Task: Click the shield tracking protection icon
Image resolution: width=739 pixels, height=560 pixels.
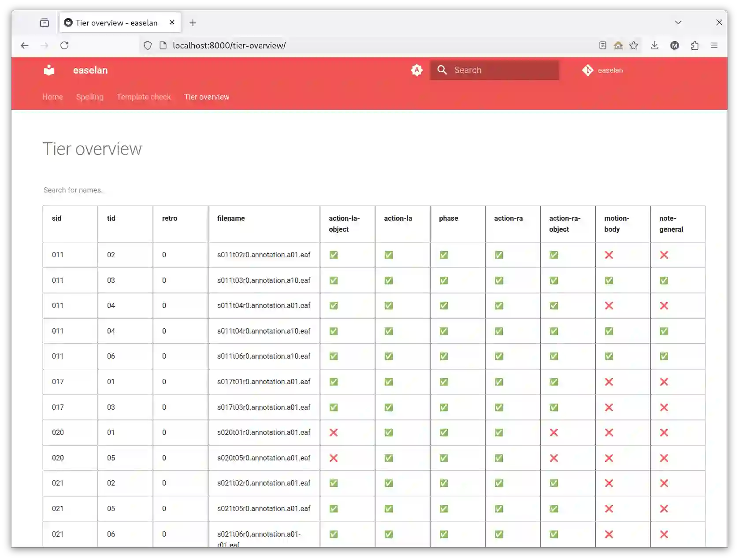Action: pyautogui.click(x=148, y=45)
